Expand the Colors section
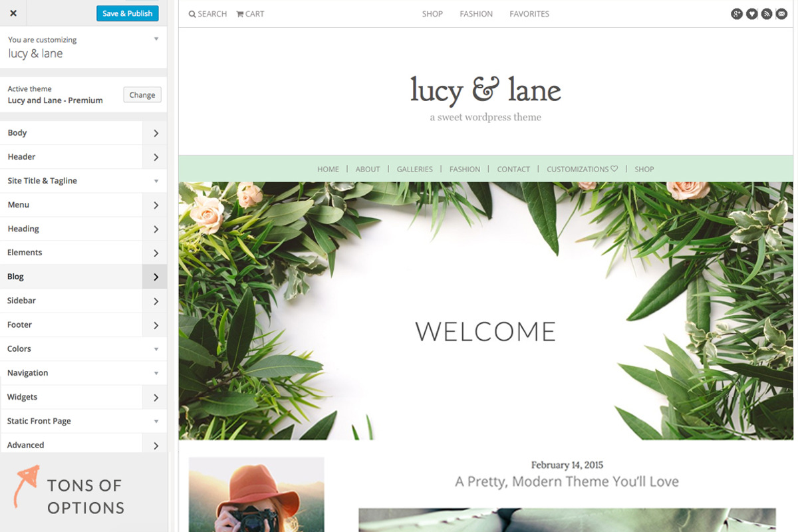This screenshot has height=532, width=798. [83, 348]
